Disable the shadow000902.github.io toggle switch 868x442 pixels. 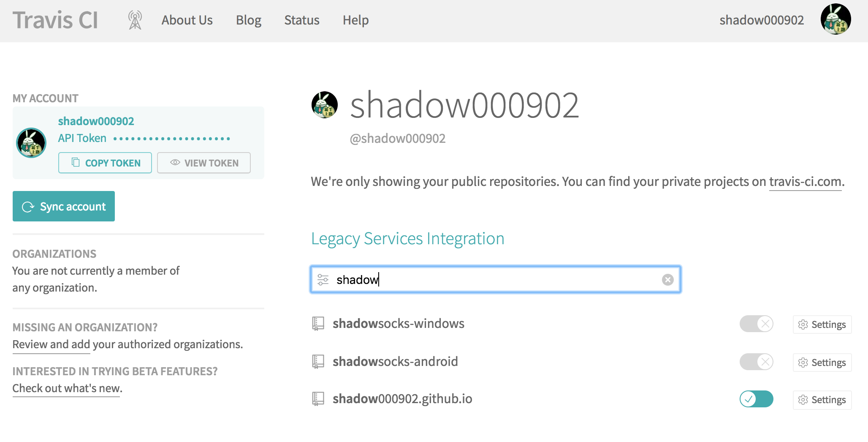756,399
